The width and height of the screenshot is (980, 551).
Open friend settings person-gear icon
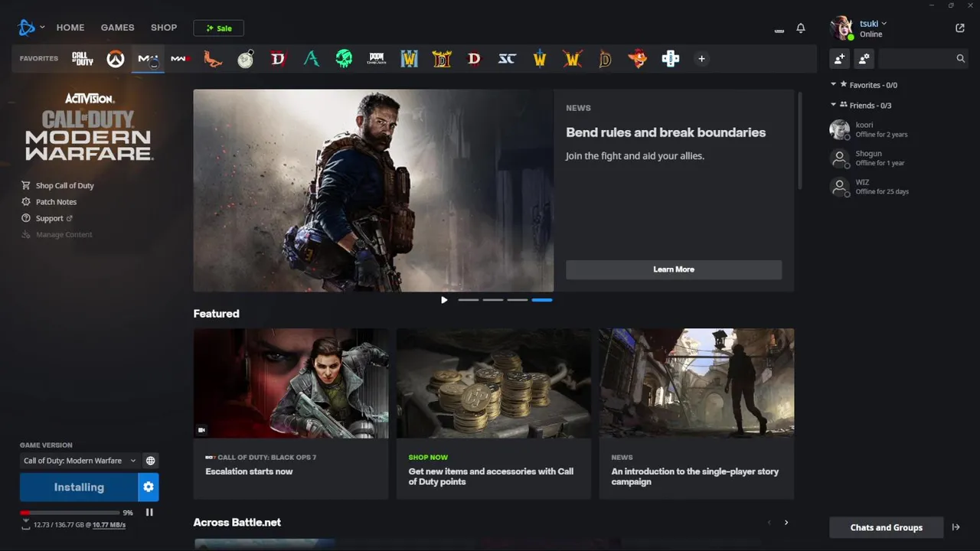864,58
